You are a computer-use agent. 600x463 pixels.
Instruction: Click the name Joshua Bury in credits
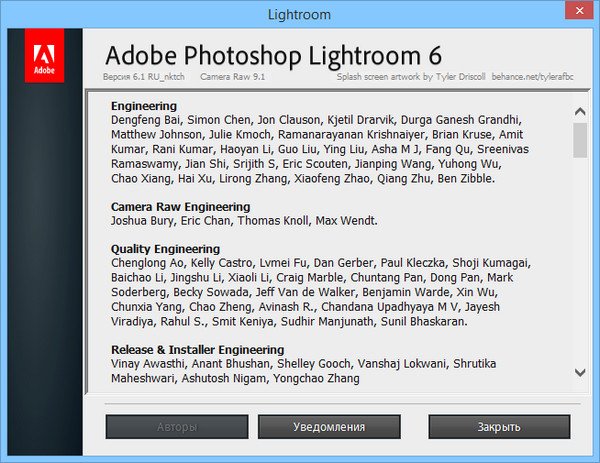[x=146, y=221]
